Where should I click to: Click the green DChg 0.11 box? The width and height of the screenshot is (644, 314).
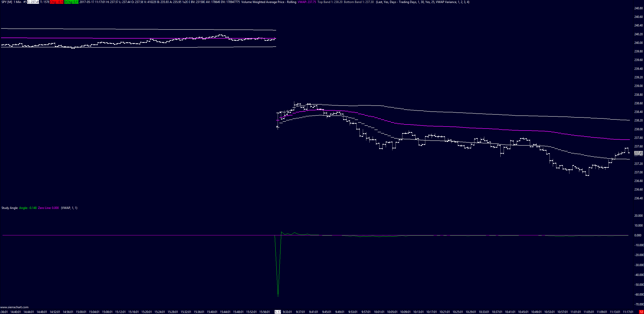(x=71, y=2)
